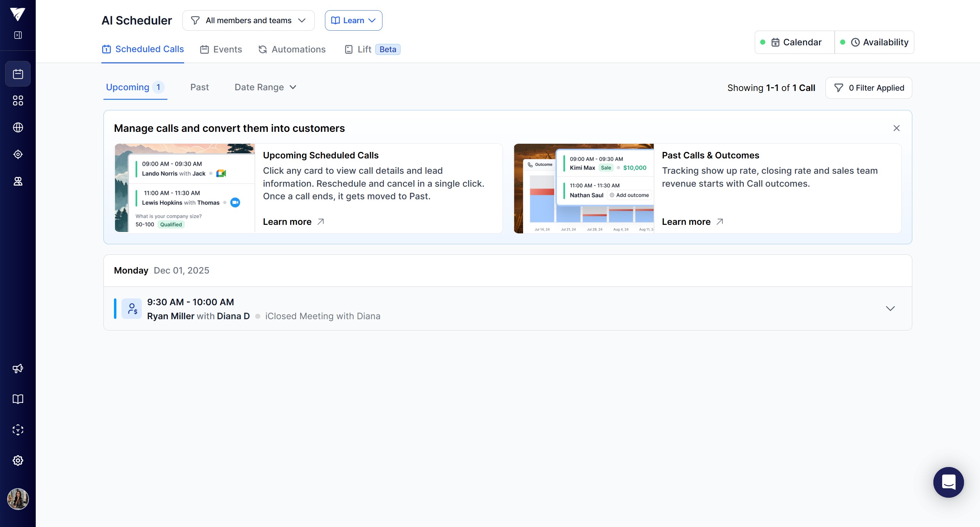Click the calendar scheduler icon in sidebar

18,74
